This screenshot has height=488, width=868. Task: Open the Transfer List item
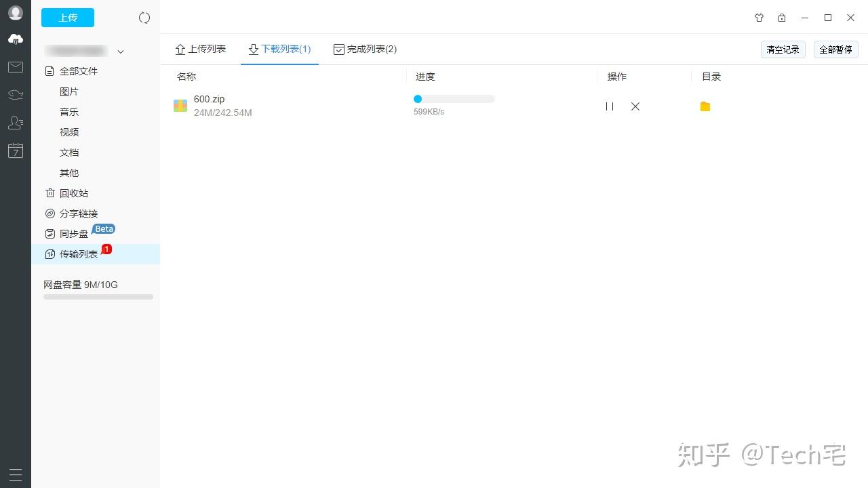coord(96,254)
